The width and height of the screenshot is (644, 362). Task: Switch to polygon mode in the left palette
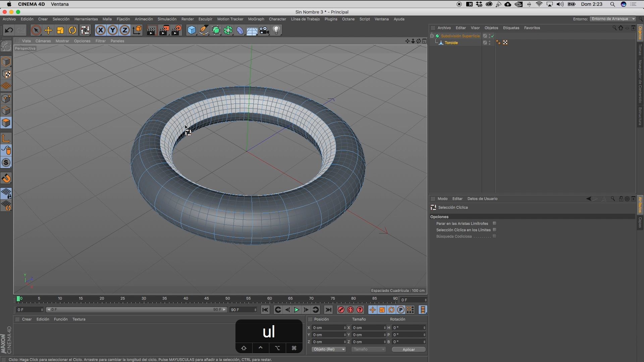6,123
